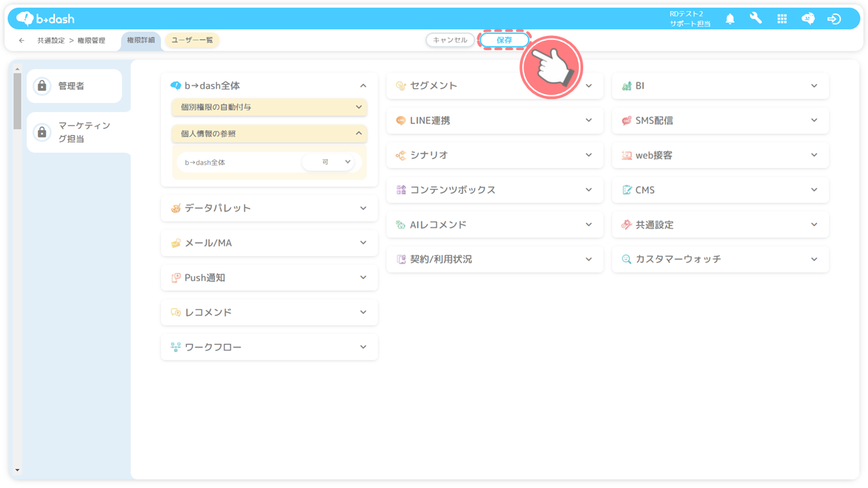Expand the レコメンド chevron
Screen dimensions: 868x488
point(363,312)
